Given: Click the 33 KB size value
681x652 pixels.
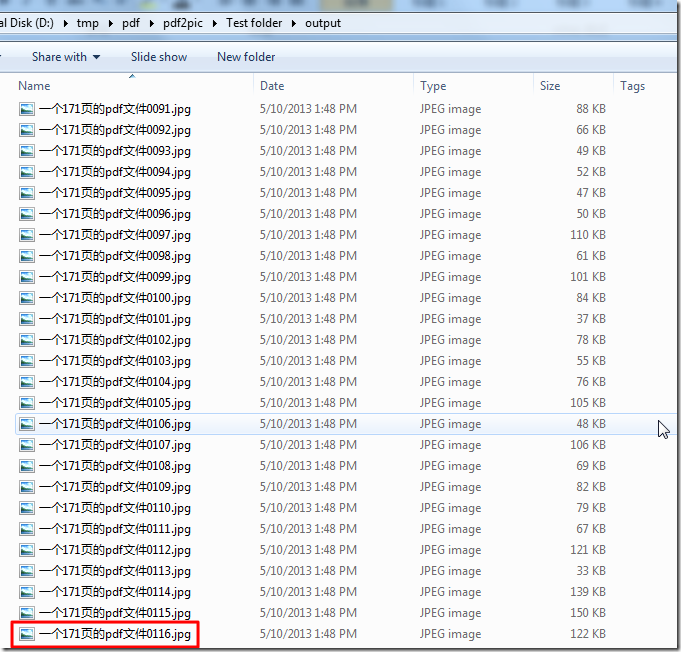Looking at the screenshot, I should tap(591, 571).
